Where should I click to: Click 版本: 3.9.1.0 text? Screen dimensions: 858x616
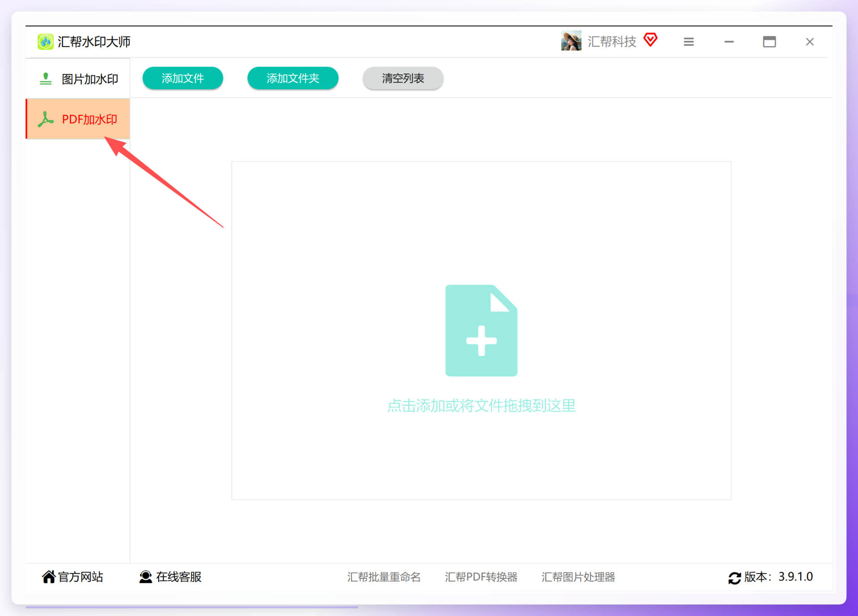[779, 577]
